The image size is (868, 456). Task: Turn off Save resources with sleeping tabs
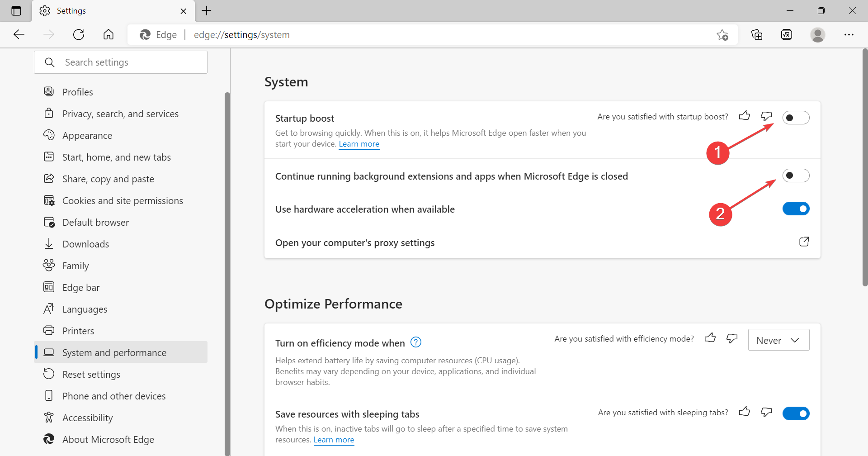[796, 413]
